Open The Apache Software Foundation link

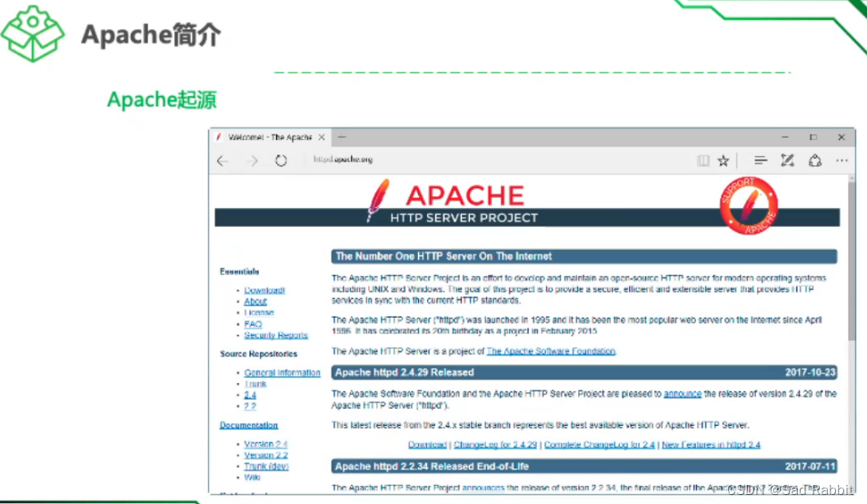pos(551,351)
